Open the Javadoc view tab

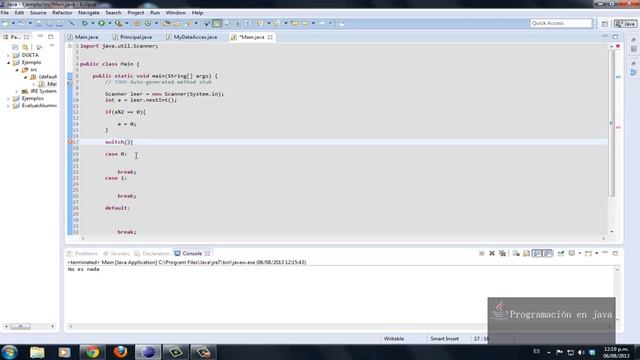coord(116,253)
